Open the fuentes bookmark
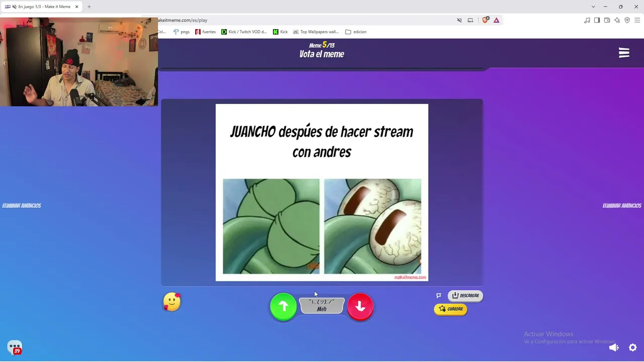 [205, 32]
